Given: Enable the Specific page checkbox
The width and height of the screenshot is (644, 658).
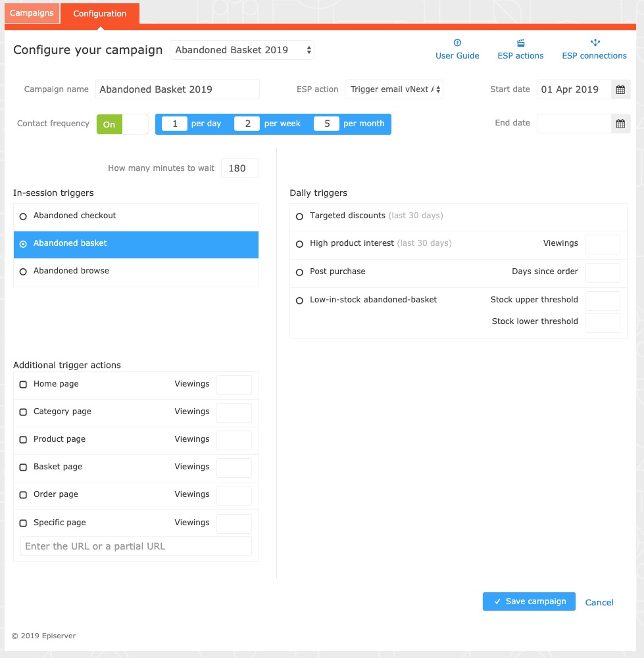Looking at the screenshot, I should [24, 523].
